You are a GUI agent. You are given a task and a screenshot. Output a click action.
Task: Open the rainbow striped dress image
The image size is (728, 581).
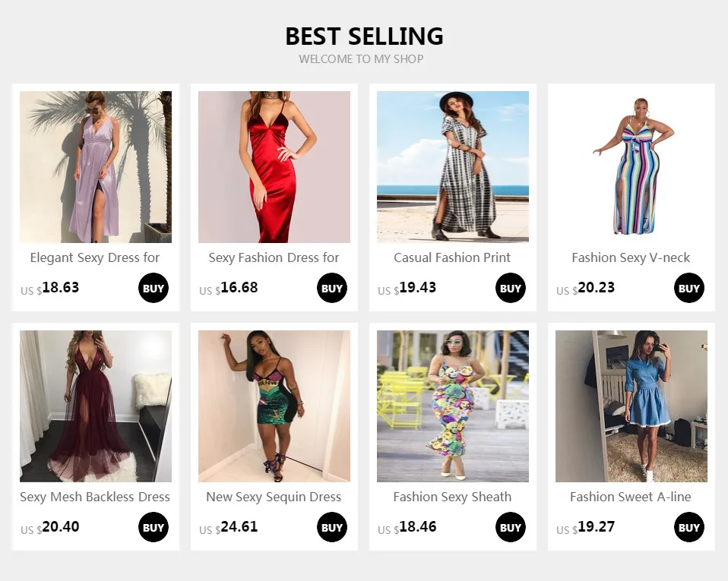click(x=631, y=167)
